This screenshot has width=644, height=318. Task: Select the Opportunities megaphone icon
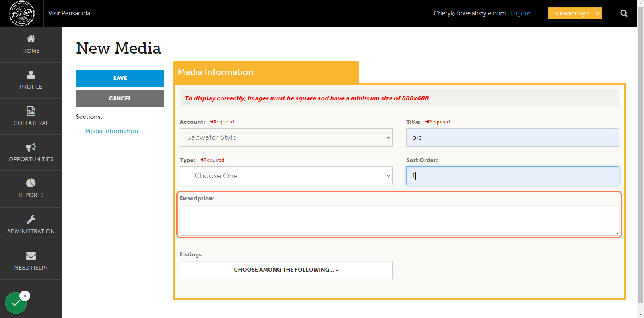(x=31, y=147)
